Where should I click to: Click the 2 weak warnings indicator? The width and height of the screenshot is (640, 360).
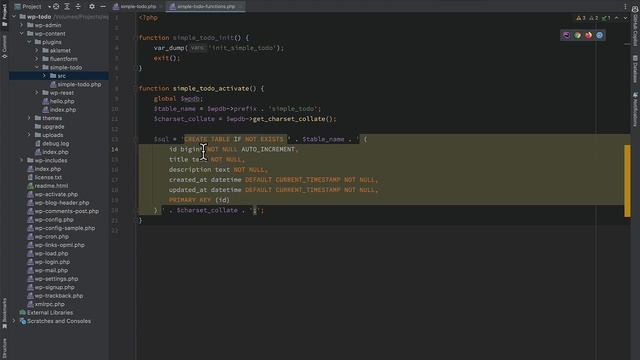tap(594, 18)
